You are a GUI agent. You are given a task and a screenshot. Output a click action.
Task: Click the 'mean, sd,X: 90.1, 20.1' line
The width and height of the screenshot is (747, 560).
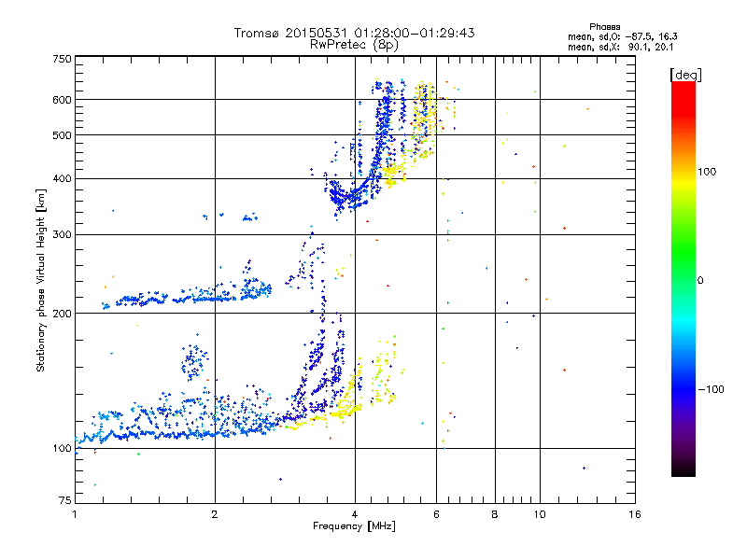click(x=621, y=47)
